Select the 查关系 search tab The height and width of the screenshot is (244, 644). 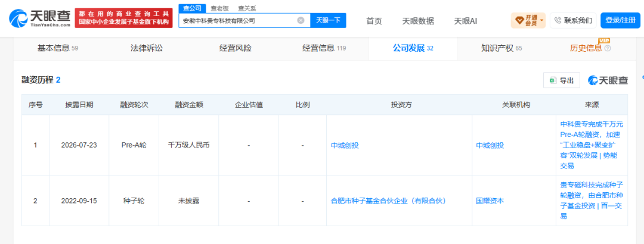247,8
